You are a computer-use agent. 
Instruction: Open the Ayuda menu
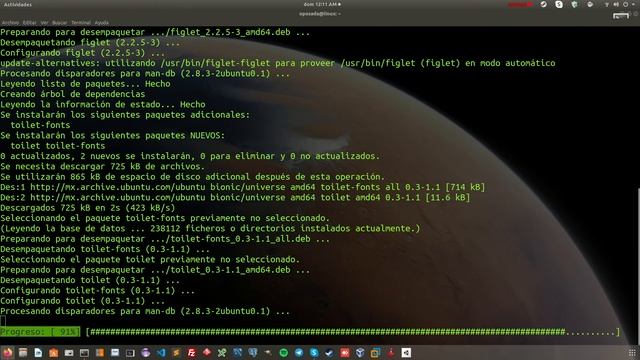[x=102, y=23]
